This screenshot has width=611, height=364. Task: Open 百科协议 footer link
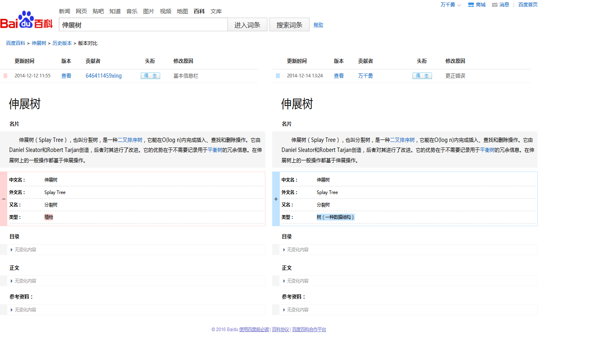pyautogui.click(x=281, y=330)
